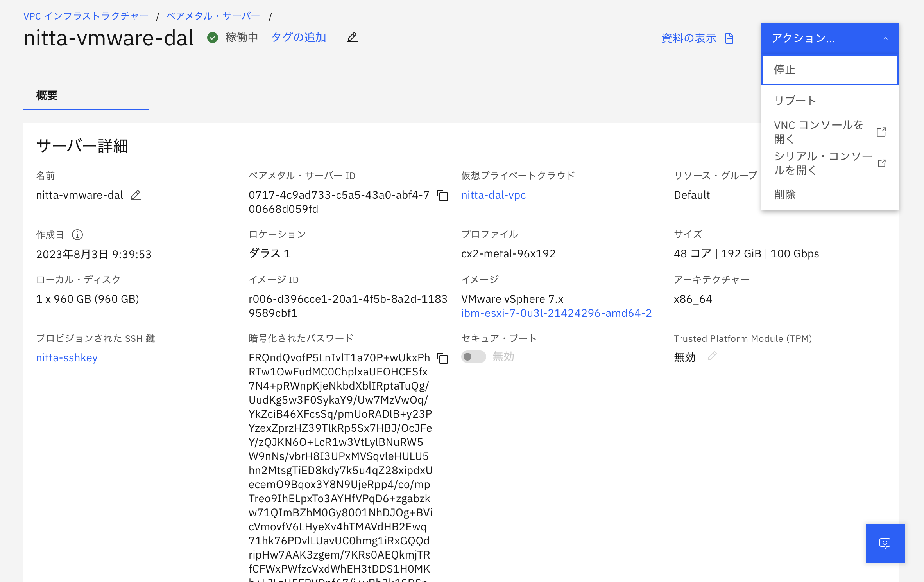This screenshot has height=582, width=924.
Task: Switch to the 概要 tab
Action: coord(47,95)
